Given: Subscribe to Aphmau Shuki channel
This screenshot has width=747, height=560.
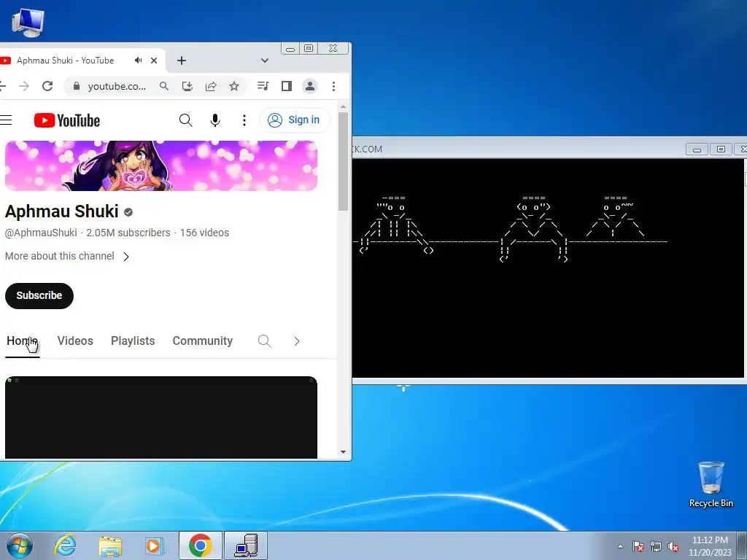Looking at the screenshot, I should click(x=39, y=296).
